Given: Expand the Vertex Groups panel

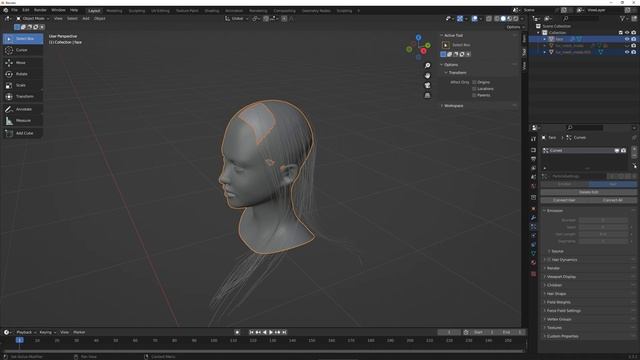Looking at the screenshot, I should [x=588, y=320].
